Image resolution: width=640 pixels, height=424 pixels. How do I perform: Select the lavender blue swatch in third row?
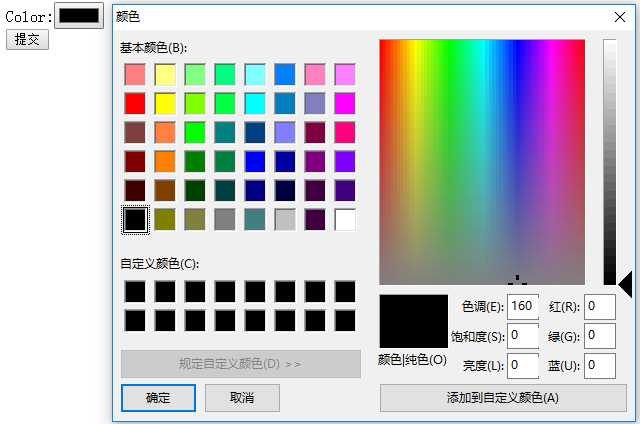point(285,133)
